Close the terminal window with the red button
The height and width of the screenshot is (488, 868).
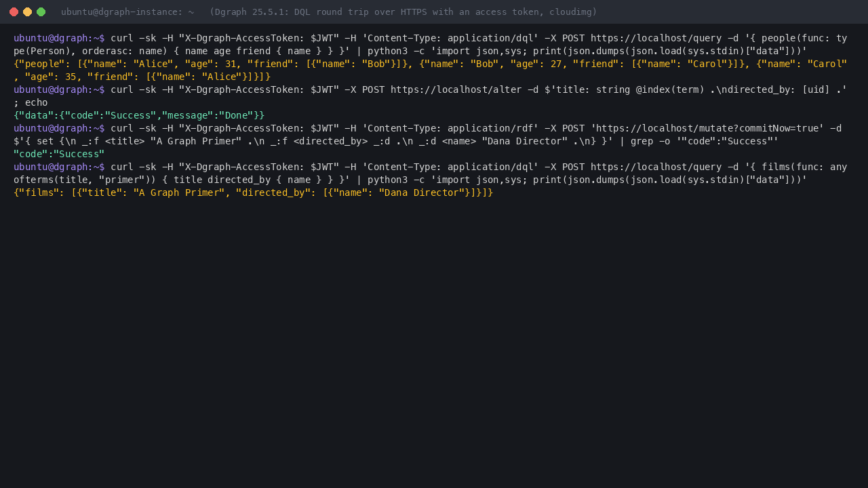(14, 12)
